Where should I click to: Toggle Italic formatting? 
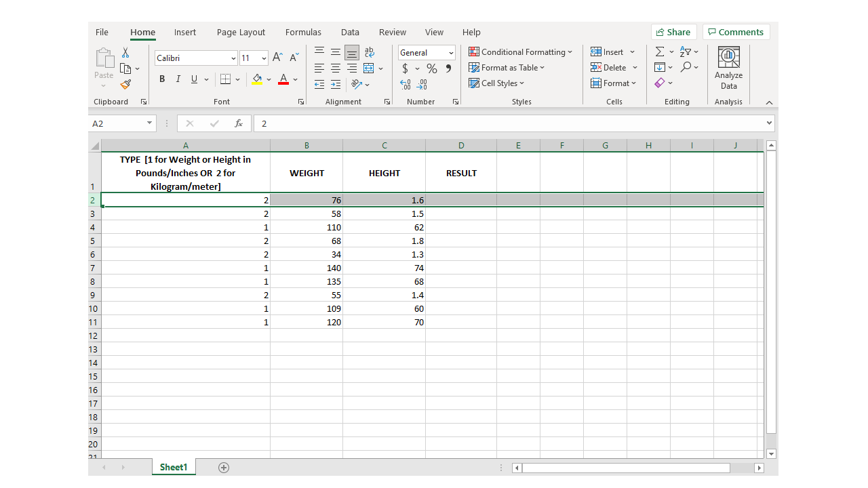tap(178, 79)
